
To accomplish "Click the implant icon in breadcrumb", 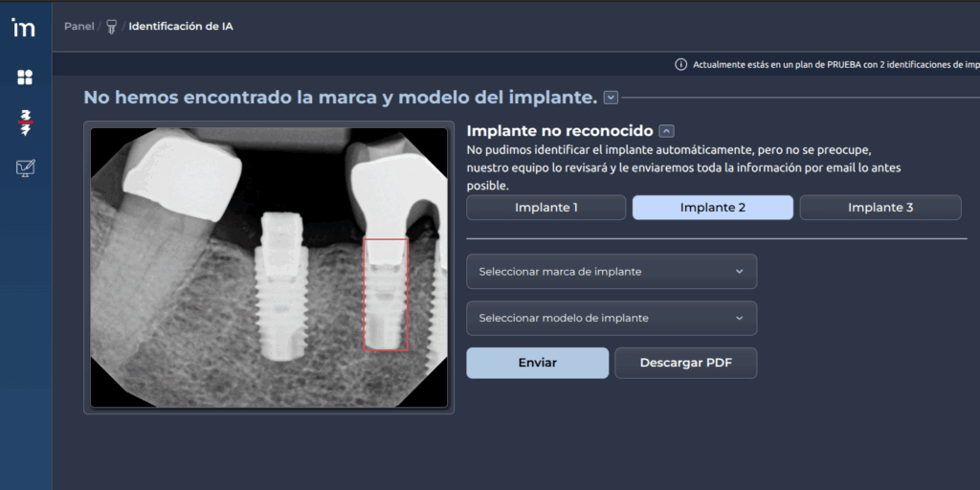I will point(111,27).
